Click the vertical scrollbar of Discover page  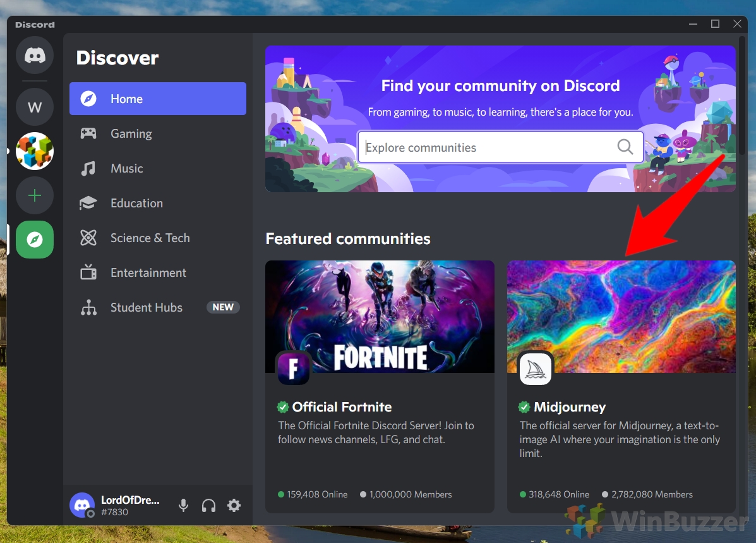(x=742, y=97)
